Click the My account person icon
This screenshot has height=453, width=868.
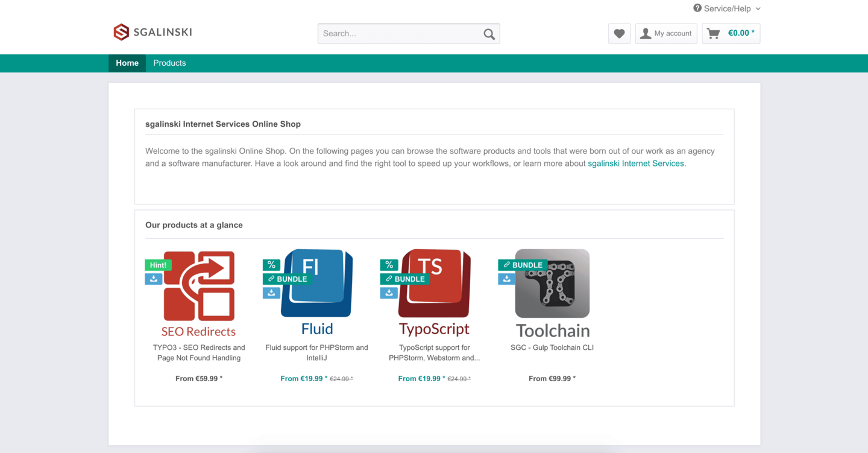646,34
